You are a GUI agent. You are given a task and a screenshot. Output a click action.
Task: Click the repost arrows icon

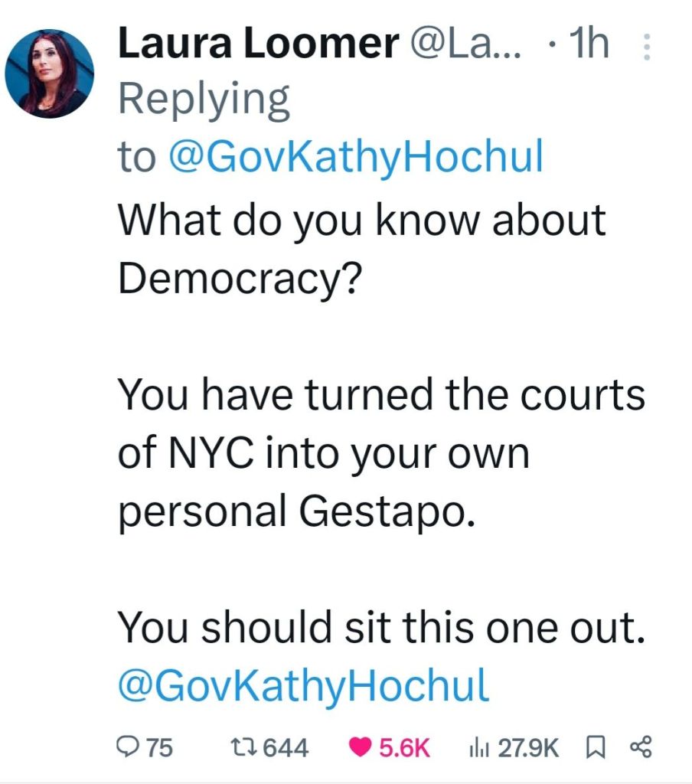click(242, 746)
